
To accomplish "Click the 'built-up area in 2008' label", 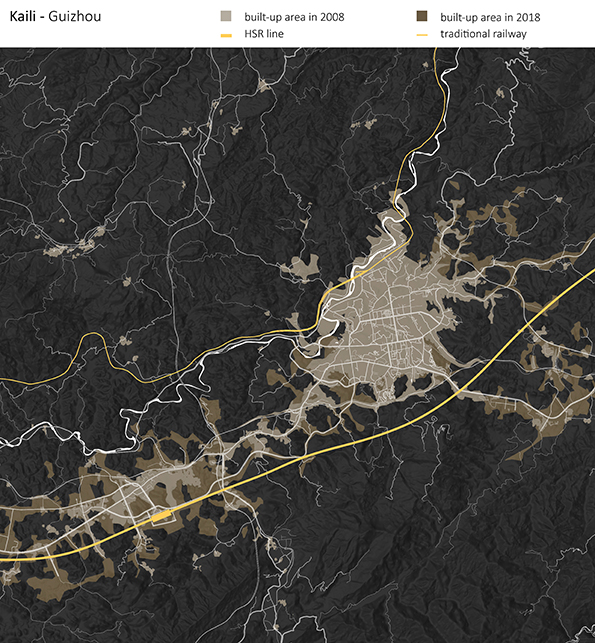I will click(294, 17).
